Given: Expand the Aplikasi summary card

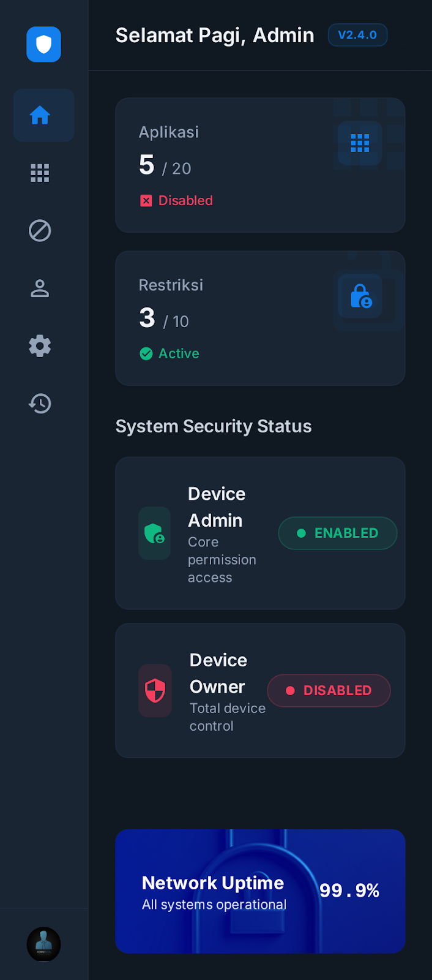Looking at the screenshot, I should click(x=260, y=165).
